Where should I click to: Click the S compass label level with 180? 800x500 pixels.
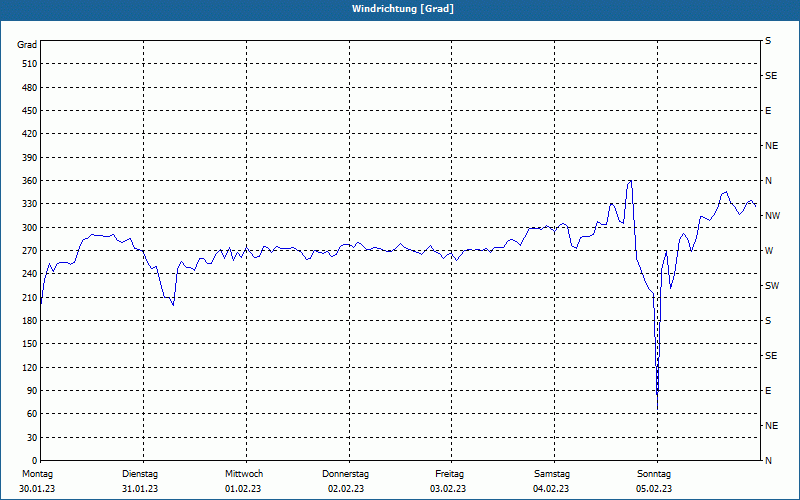point(768,321)
